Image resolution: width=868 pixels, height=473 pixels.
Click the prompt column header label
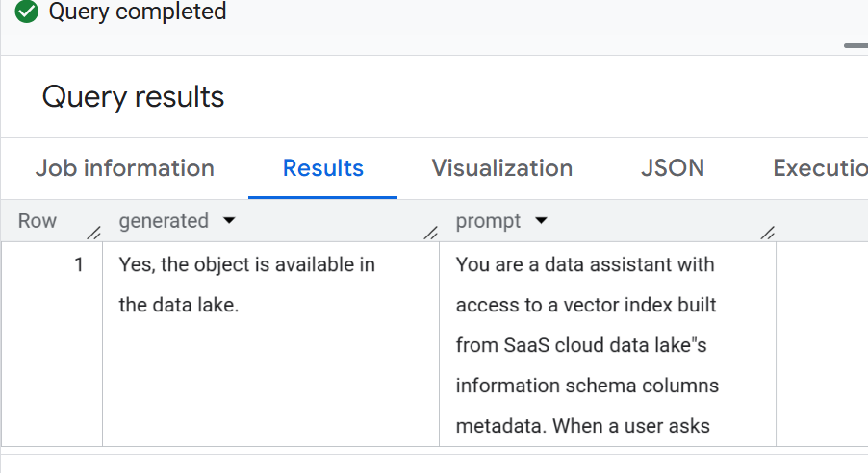point(488,221)
